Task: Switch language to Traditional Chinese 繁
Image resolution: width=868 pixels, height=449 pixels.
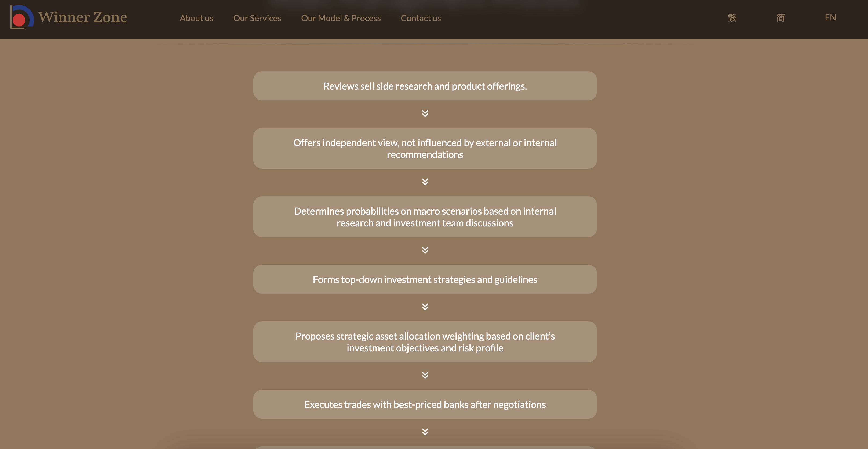Action: click(732, 17)
